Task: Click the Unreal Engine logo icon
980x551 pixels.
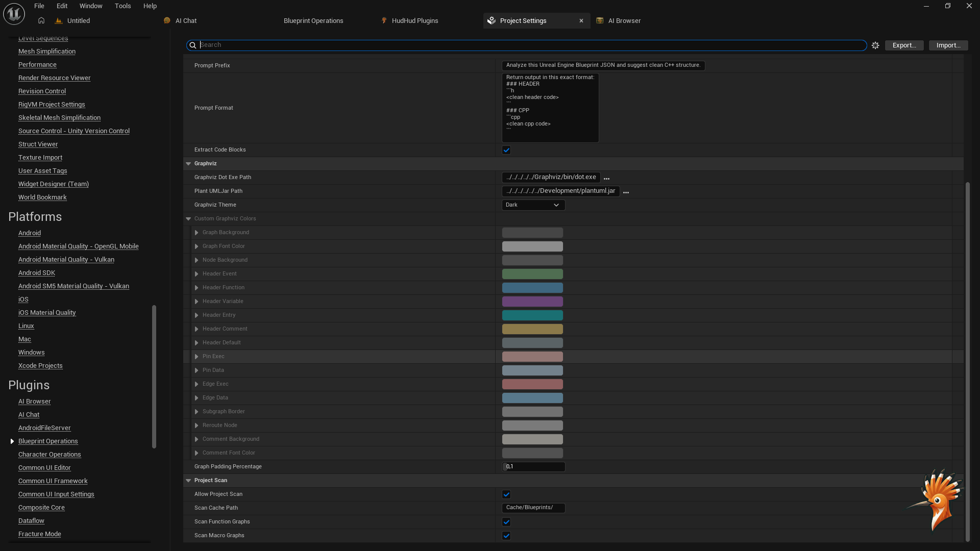Action: (14, 13)
